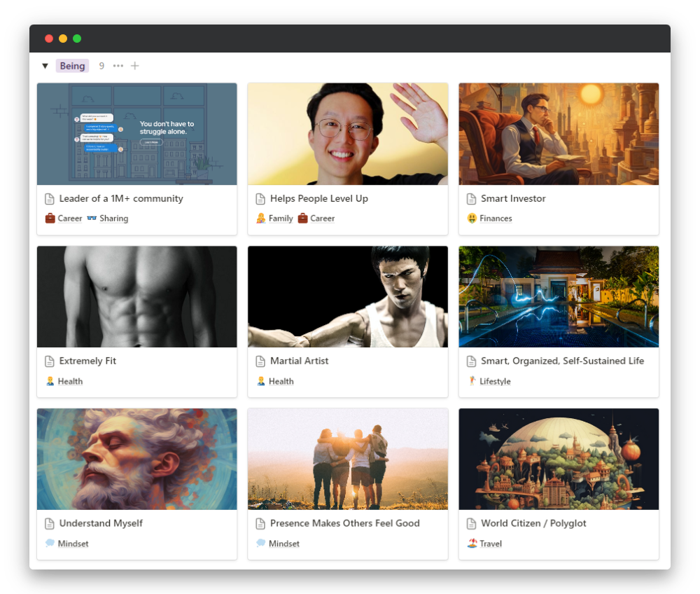
Task: Click the Being group tag label
Action: [x=72, y=66]
